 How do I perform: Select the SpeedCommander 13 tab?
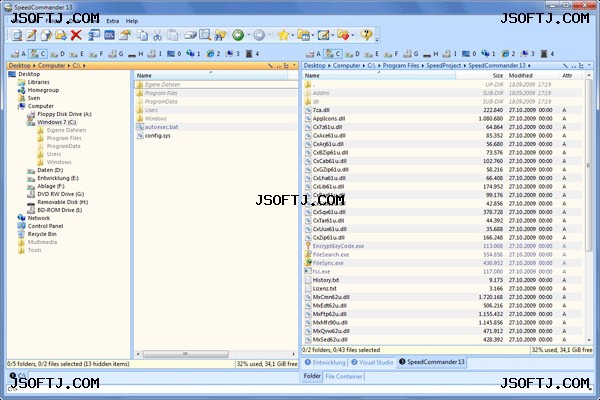432,362
